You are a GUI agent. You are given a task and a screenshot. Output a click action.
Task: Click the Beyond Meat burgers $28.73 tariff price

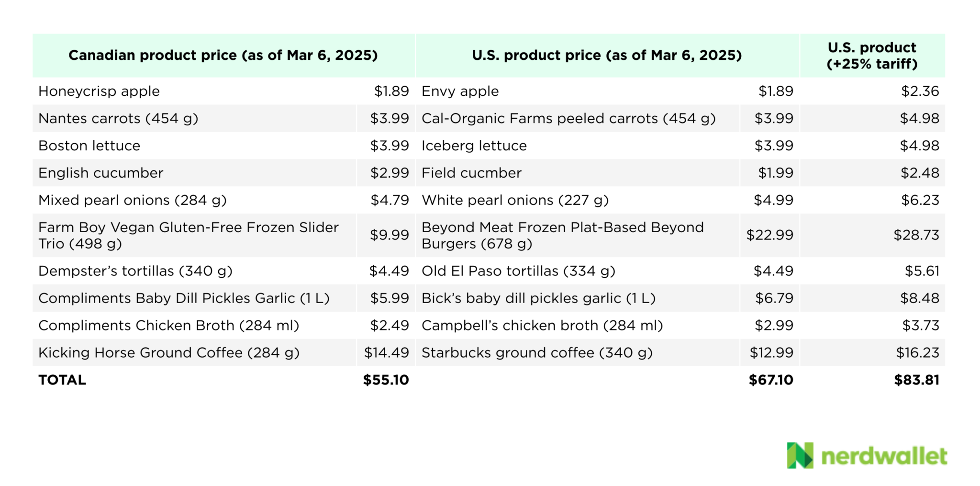tap(916, 235)
